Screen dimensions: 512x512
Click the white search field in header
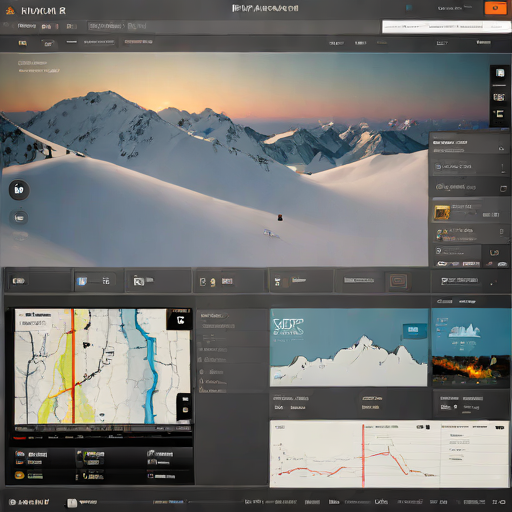(446, 26)
